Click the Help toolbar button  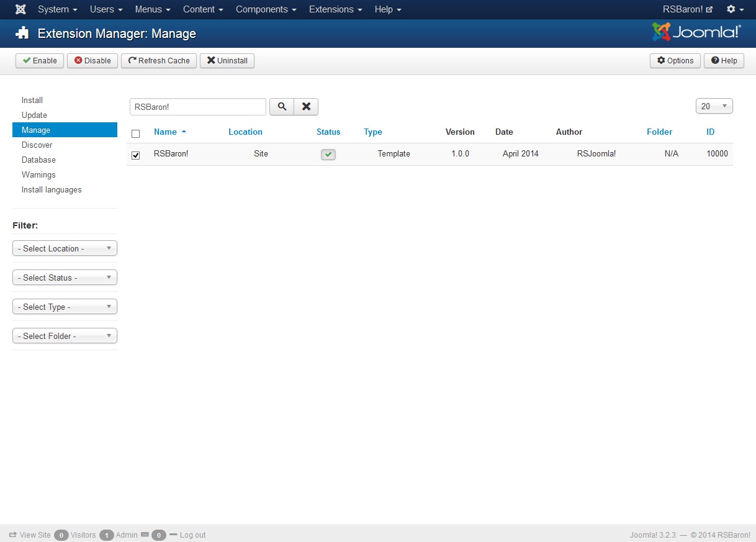(x=724, y=60)
